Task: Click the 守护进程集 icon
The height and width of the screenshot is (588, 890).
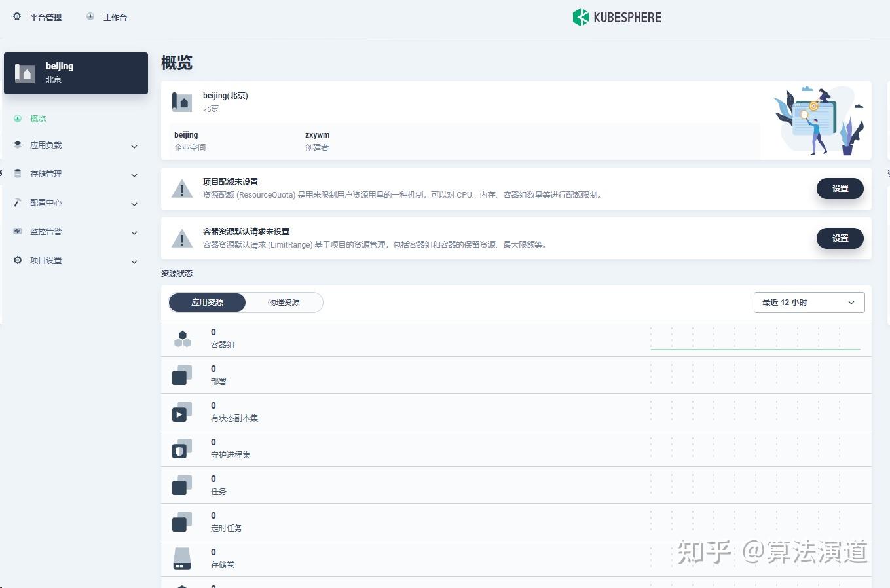Action: point(181,448)
